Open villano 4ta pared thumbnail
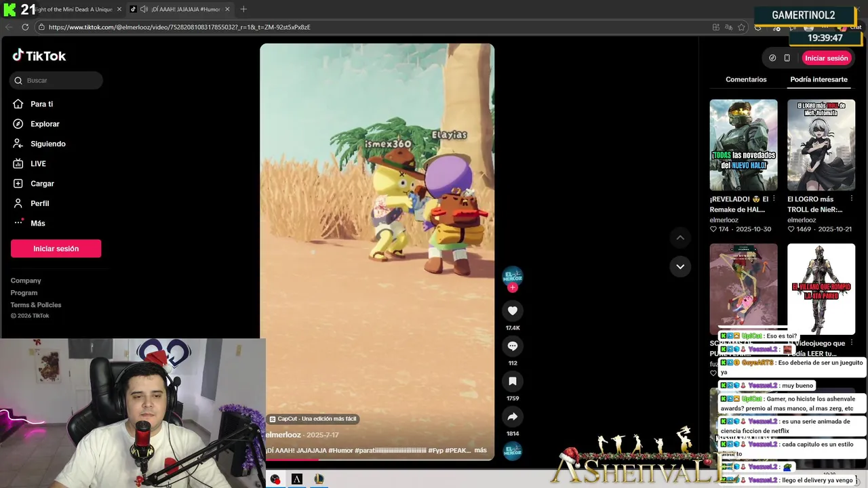 click(821, 289)
